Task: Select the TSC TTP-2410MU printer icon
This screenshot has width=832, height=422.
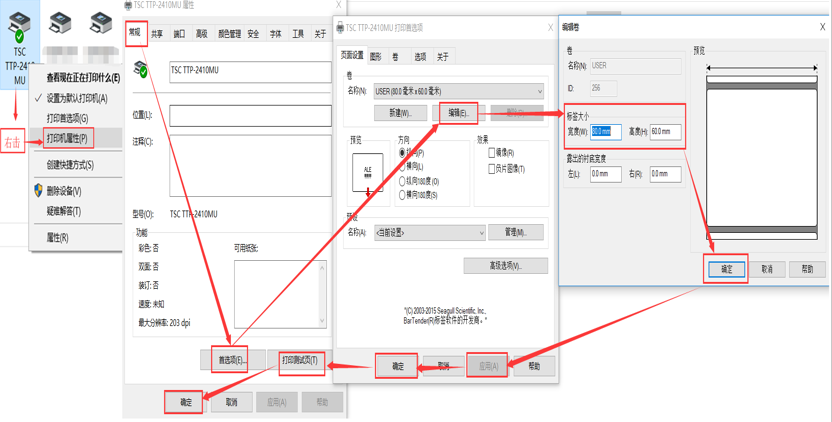Action: (x=20, y=24)
